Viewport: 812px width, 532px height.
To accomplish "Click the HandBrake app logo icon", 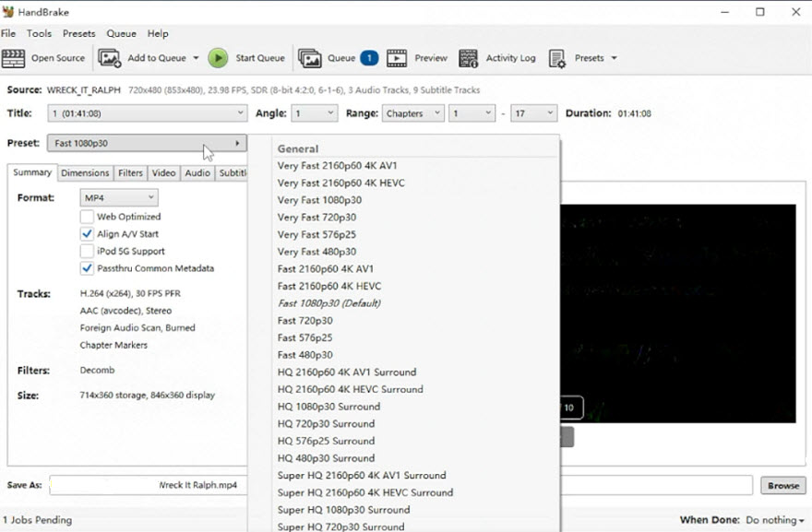I will tap(8, 11).
